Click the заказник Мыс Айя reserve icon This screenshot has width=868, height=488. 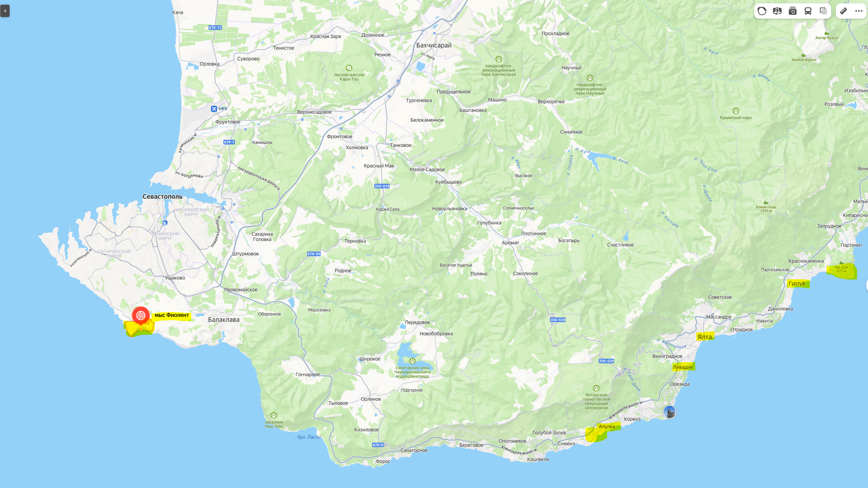click(274, 415)
